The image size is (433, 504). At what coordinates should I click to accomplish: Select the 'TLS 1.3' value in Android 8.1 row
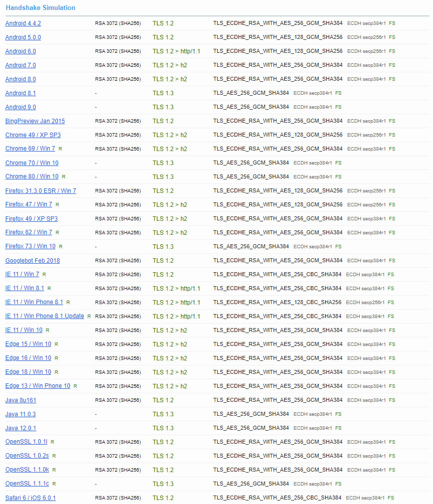click(163, 93)
